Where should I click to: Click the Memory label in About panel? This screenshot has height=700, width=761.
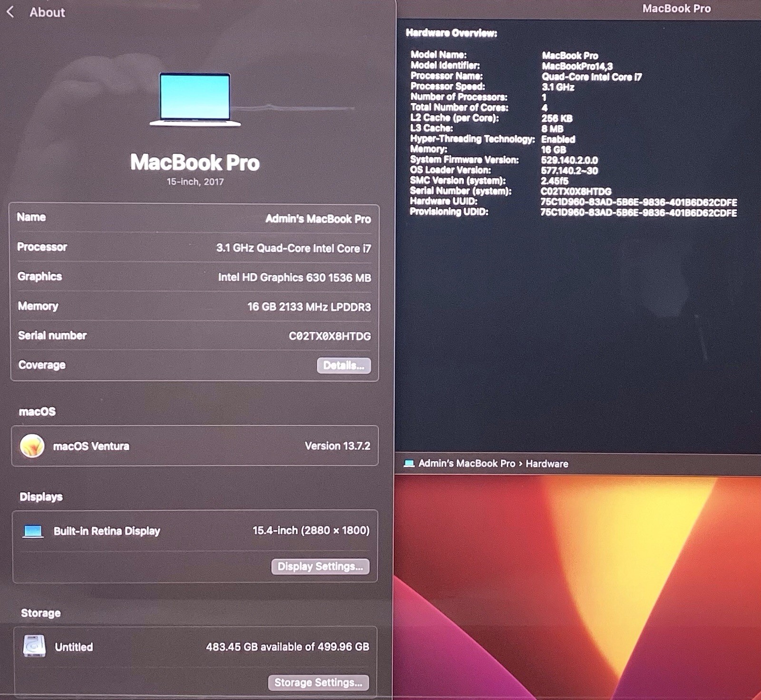[38, 306]
